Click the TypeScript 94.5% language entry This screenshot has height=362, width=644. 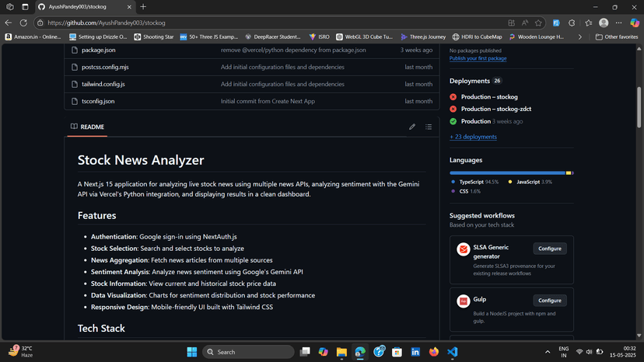tap(474, 182)
